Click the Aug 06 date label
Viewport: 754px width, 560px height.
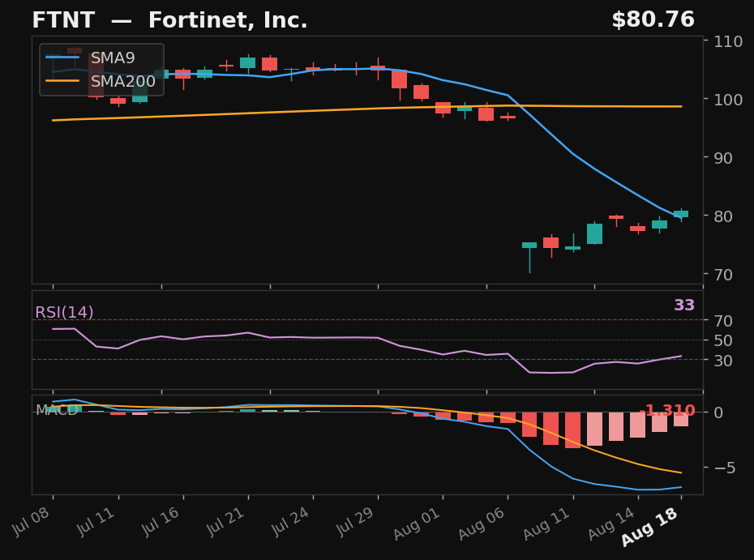pyautogui.click(x=482, y=523)
